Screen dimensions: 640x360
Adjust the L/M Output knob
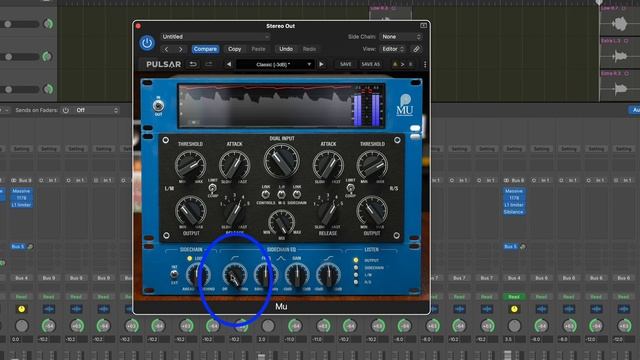pyautogui.click(x=190, y=211)
